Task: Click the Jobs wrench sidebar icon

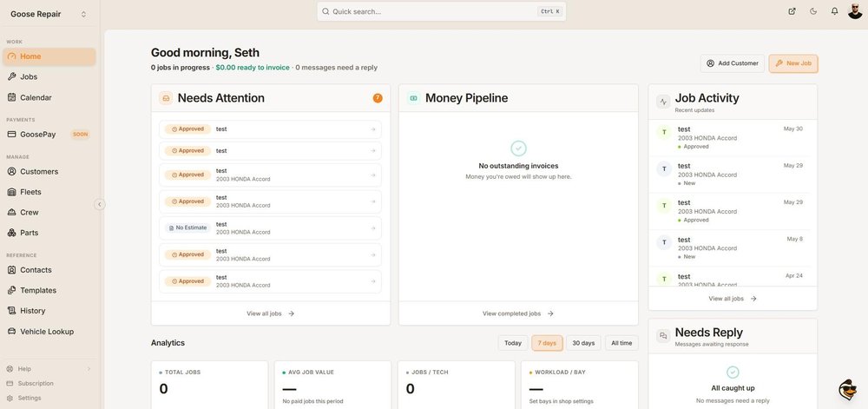Action: tap(11, 77)
